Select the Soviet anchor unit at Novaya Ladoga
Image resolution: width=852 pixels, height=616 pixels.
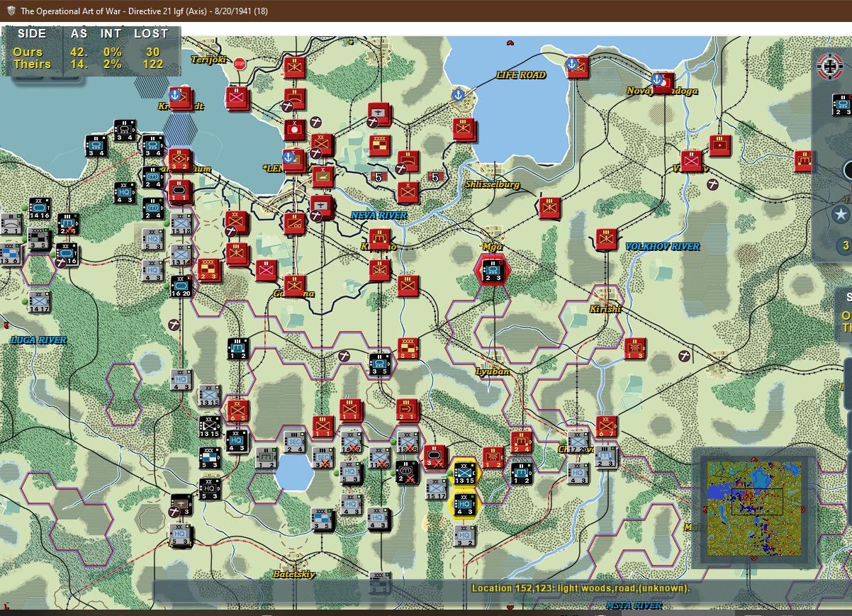(663, 82)
